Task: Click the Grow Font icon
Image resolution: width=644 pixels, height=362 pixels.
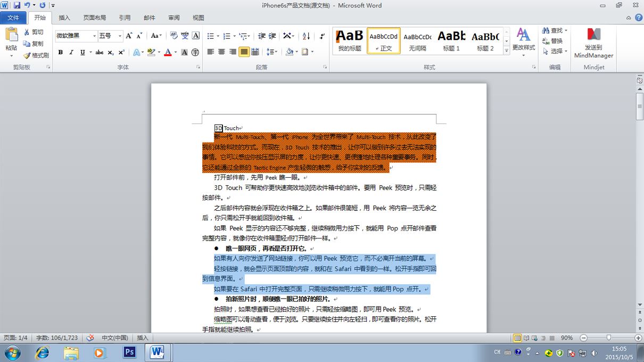Action: click(129, 36)
